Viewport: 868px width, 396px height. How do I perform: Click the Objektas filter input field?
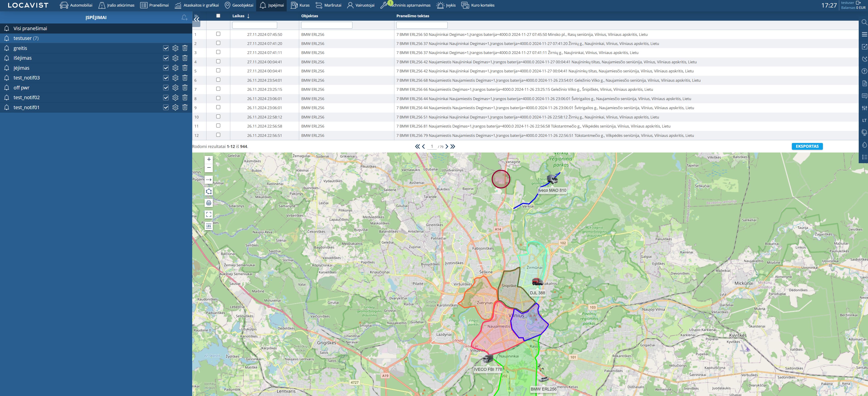(x=327, y=25)
